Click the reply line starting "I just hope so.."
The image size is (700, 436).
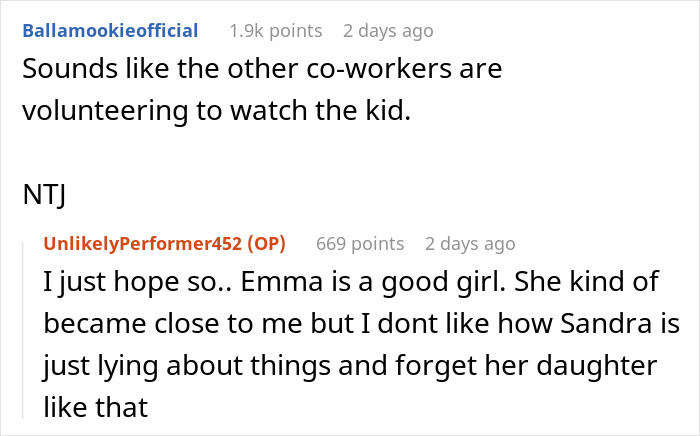[x=350, y=283]
